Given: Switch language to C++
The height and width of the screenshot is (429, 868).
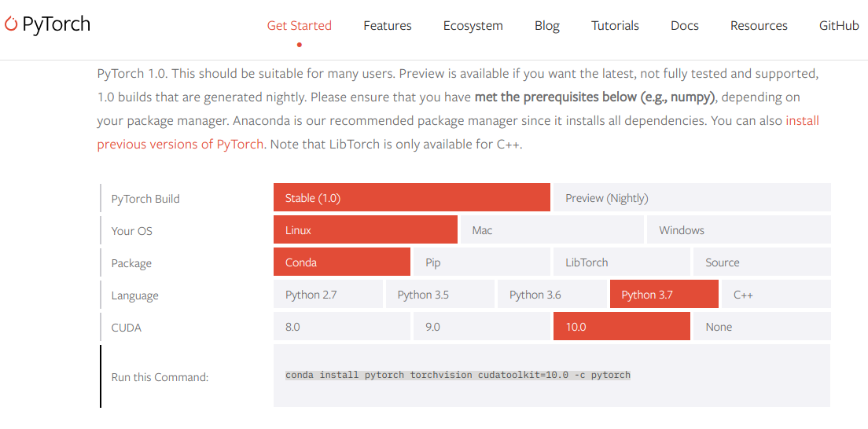Looking at the screenshot, I should pyautogui.click(x=775, y=295).
